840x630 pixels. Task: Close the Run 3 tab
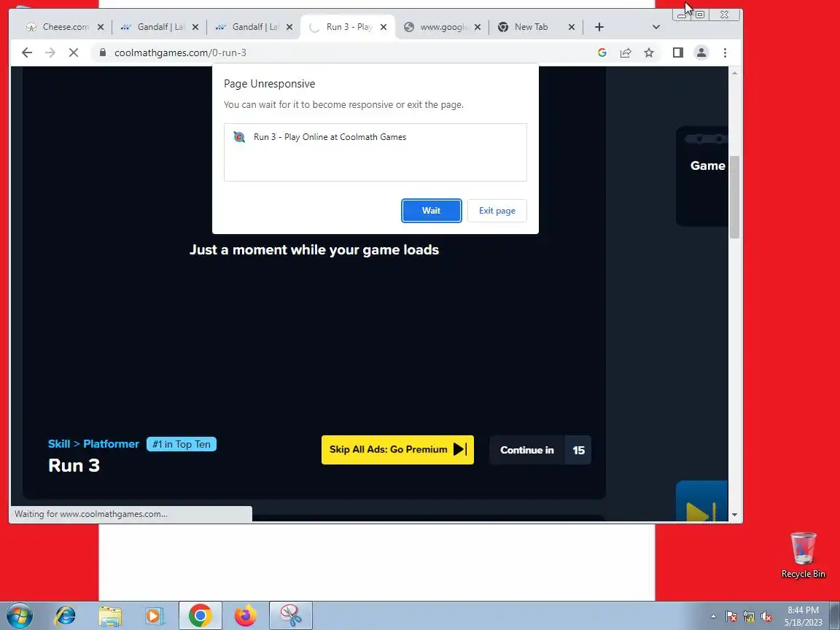coord(384,27)
